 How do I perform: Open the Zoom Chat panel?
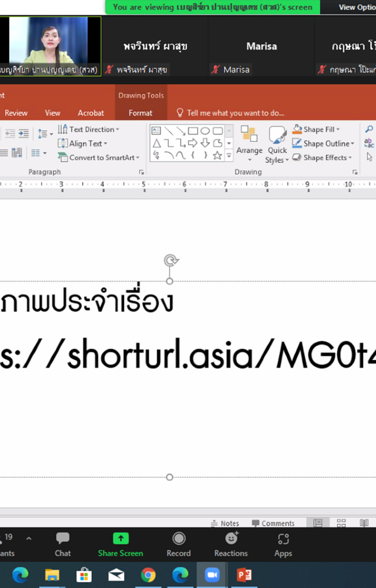tap(63, 545)
